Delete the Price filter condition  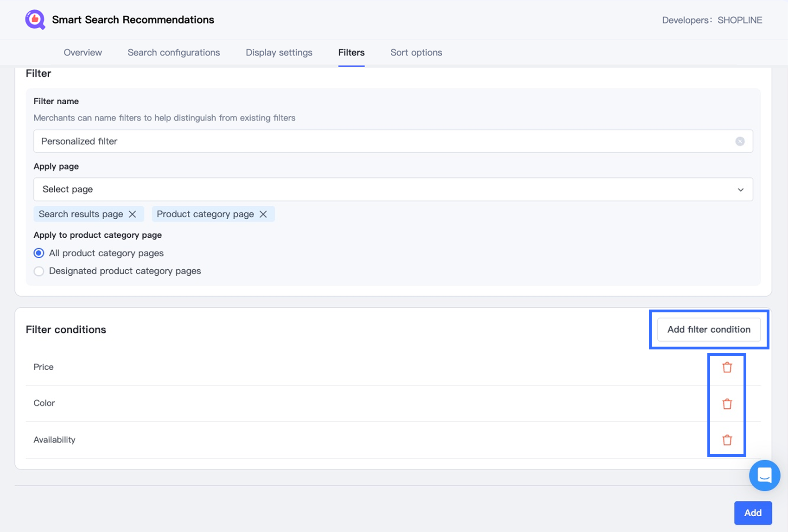pos(727,367)
